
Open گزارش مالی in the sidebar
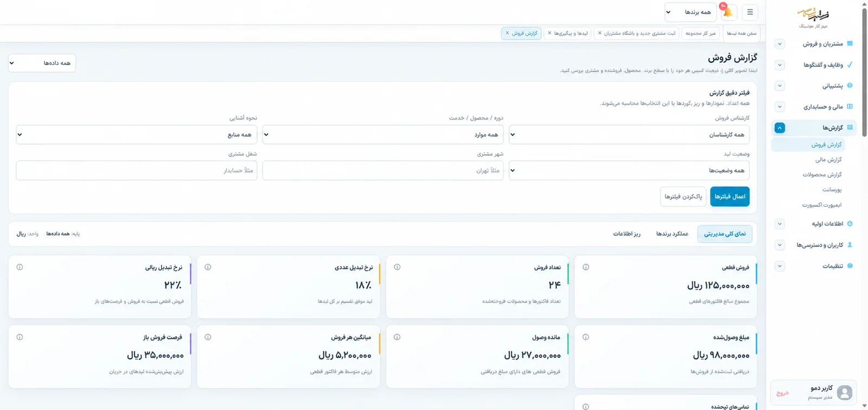(x=828, y=159)
